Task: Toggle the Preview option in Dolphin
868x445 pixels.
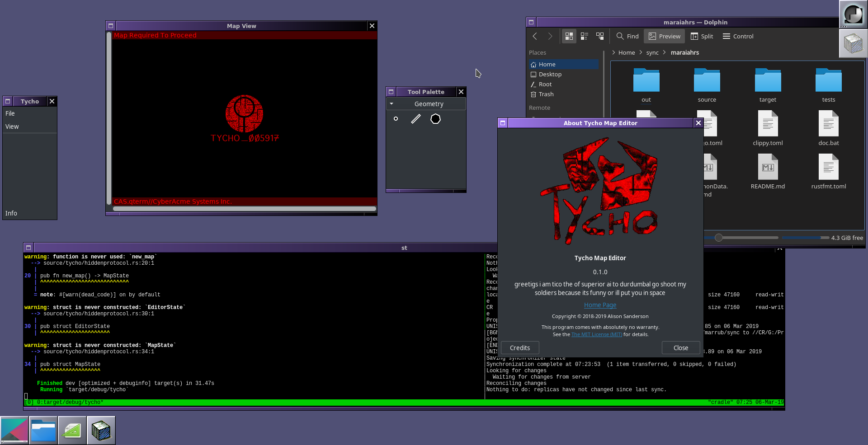Action: [x=664, y=36]
